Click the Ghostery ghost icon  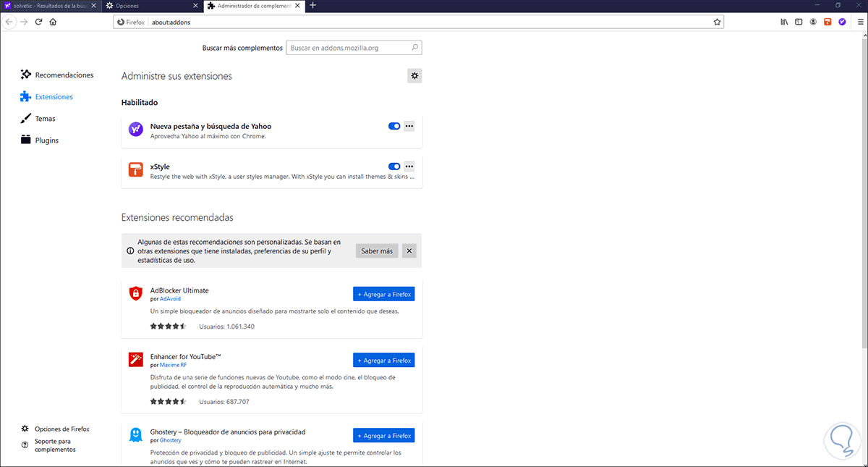(x=135, y=434)
